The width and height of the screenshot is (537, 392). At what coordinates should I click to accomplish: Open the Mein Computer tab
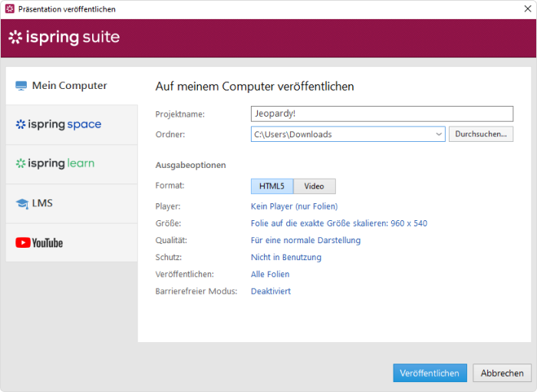click(72, 86)
